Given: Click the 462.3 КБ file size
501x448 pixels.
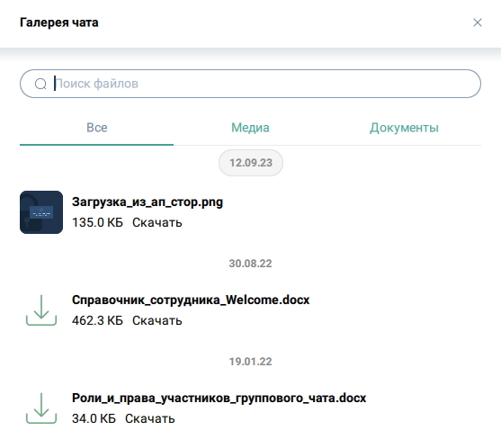Looking at the screenshot, I should pos(97,321).
